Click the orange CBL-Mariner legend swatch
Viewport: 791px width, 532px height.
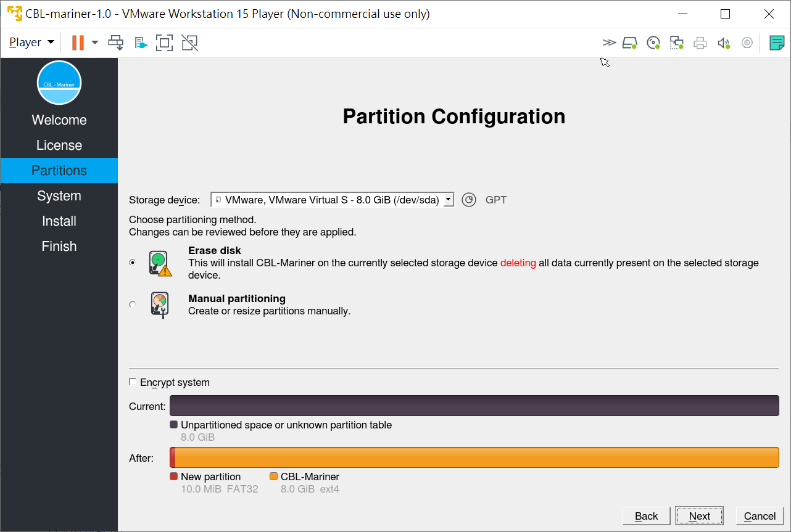(273, 477)
